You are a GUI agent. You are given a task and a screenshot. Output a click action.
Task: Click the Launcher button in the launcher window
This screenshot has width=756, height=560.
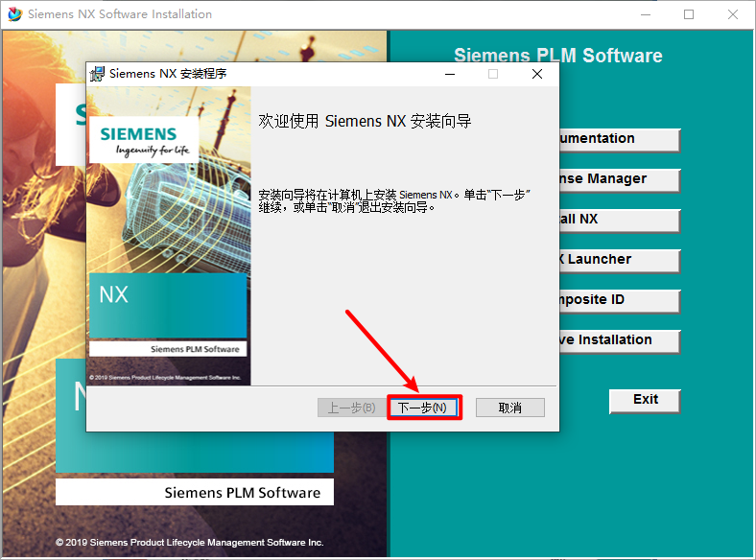point(620,261)
